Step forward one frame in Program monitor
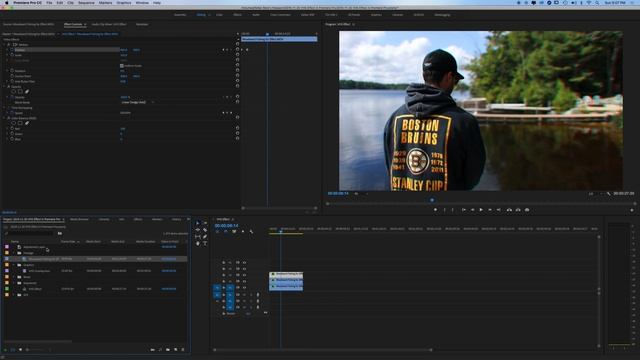This screenshot has height=360, width=640. point(490,210)
